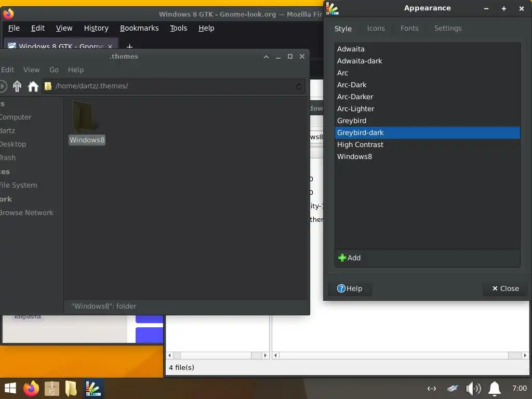
Task: Select the Windows8 theme in the list
Action: pyautogui.click(x=428, y=157)
